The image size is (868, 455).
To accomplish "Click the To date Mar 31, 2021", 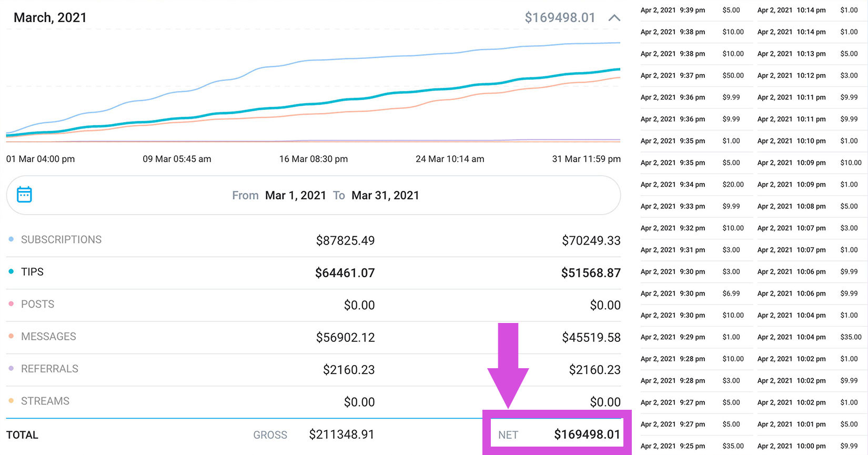I will 385,196.
